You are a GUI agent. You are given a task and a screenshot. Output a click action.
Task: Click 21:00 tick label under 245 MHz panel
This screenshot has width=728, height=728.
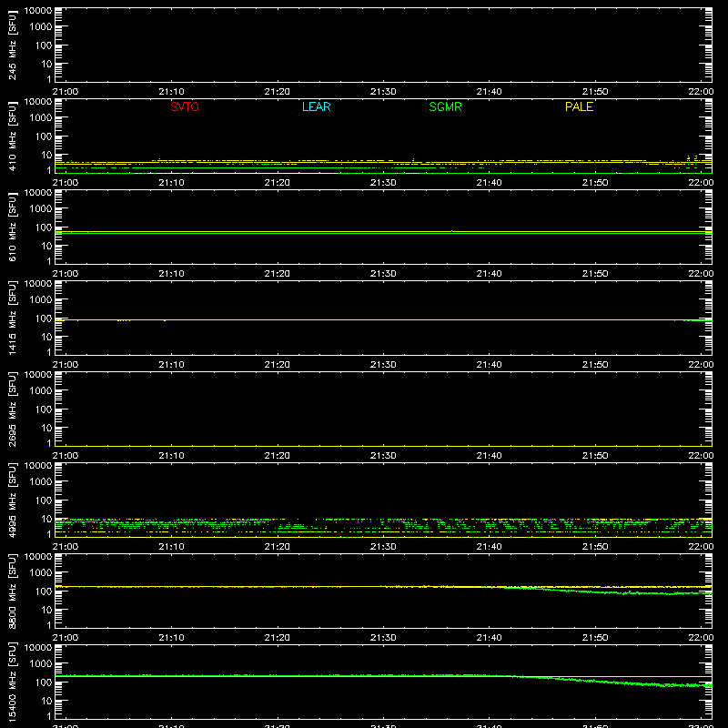coord(66,92)
